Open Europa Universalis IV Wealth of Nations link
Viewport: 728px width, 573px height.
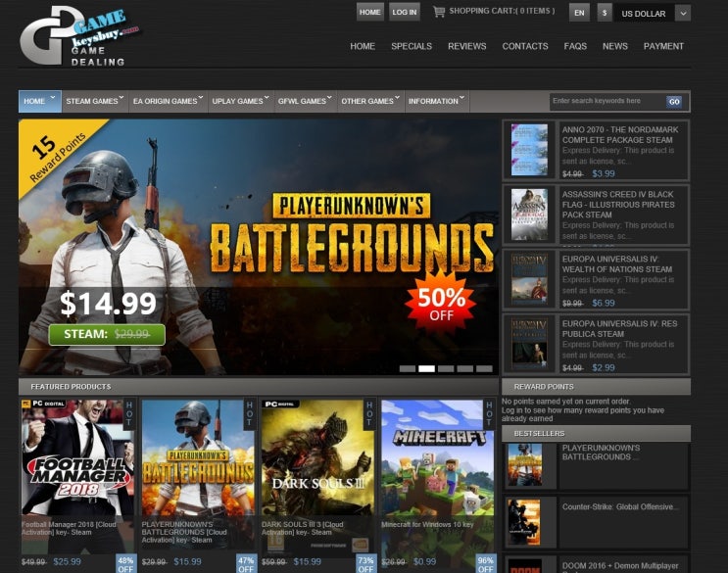coord(617,264)
